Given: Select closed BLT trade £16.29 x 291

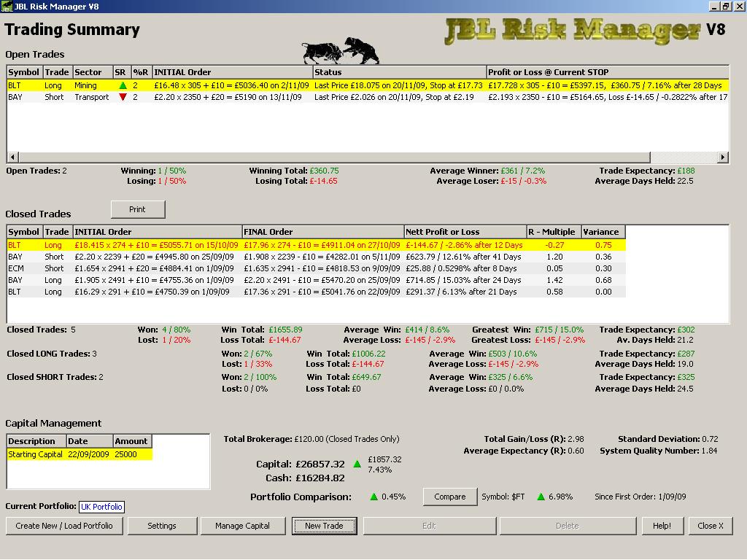Looking at the screenshot, I should click(317, 292).
